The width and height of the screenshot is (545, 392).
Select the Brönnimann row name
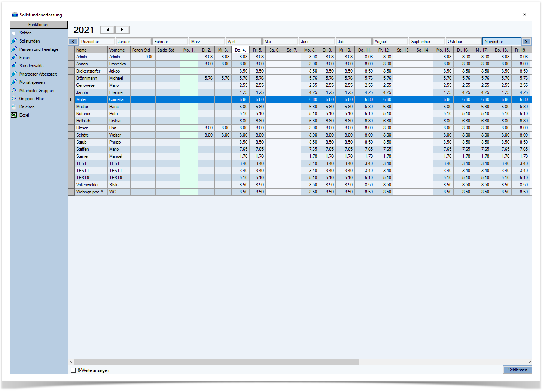91,78
